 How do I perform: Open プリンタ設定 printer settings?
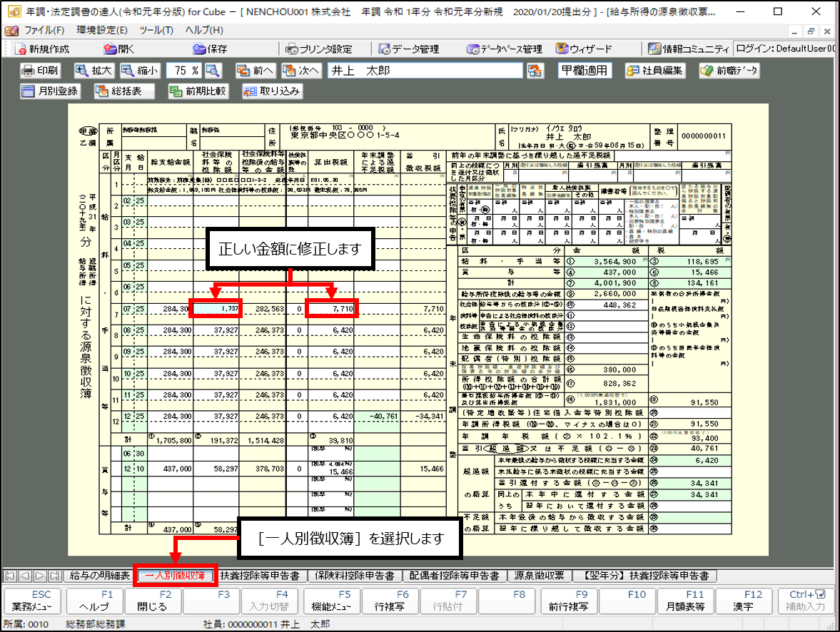(319, 49)
